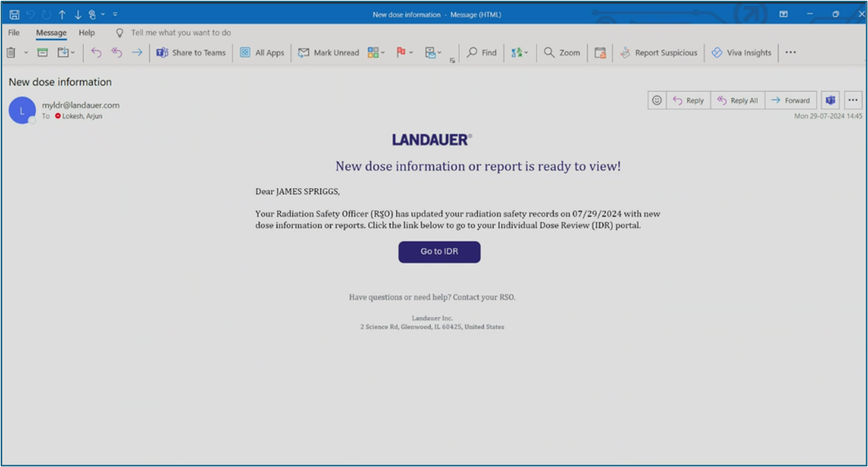Expand the Delete dropdown arrow

coord(26,53)
